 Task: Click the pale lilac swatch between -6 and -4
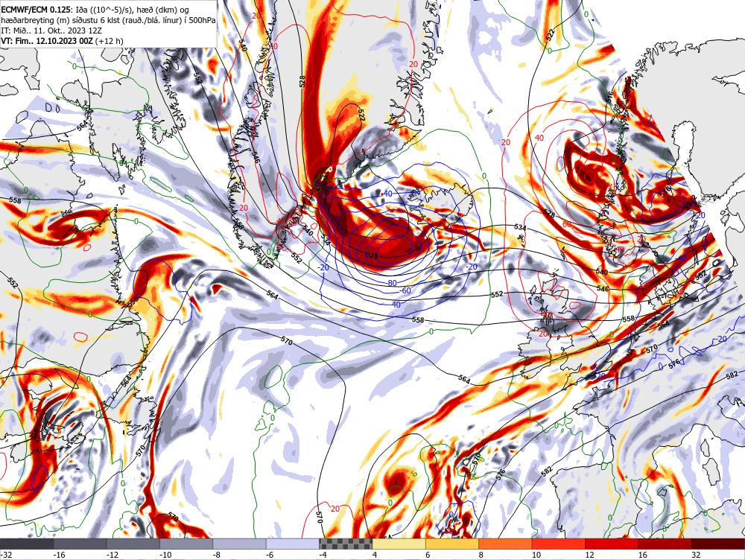(293, 544)
